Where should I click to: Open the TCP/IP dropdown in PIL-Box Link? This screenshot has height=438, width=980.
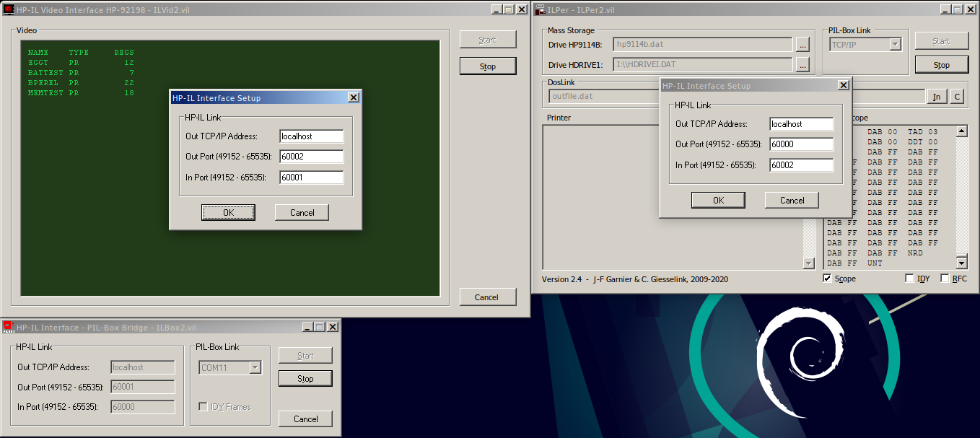(895, 45)
